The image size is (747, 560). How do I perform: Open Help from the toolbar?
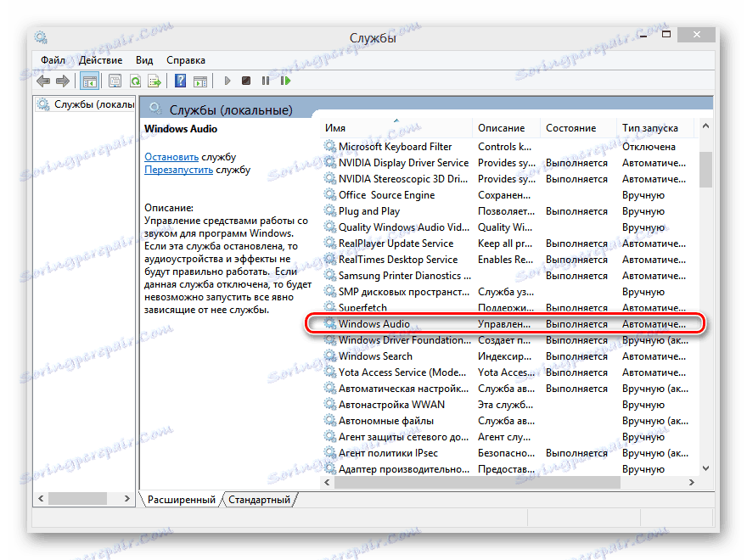[x=180, y=81]
